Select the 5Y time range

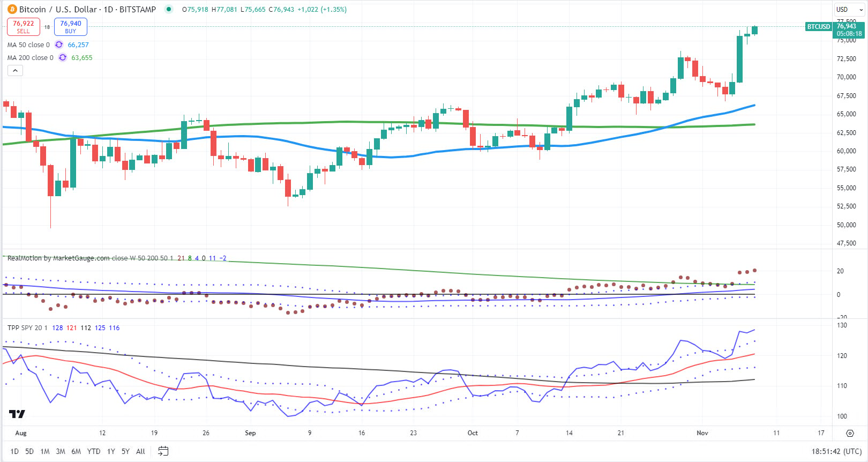[125, 451]
